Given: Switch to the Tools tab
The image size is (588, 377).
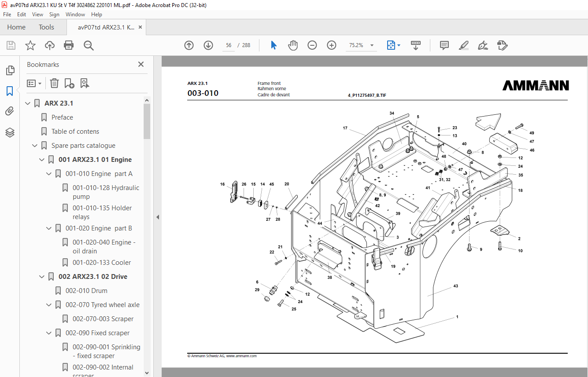Looking at the screenshot, I should [46, 27].
